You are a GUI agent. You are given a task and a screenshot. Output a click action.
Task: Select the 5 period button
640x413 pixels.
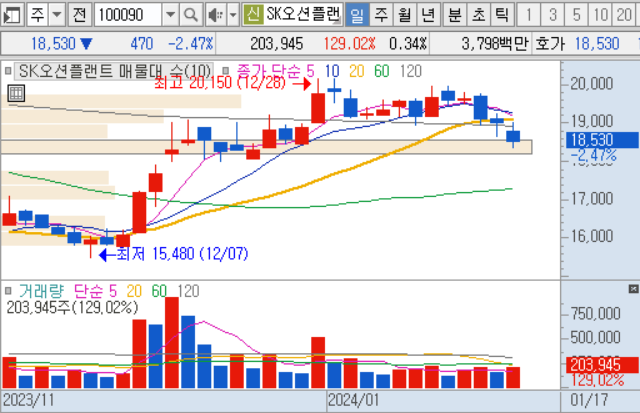576,15
